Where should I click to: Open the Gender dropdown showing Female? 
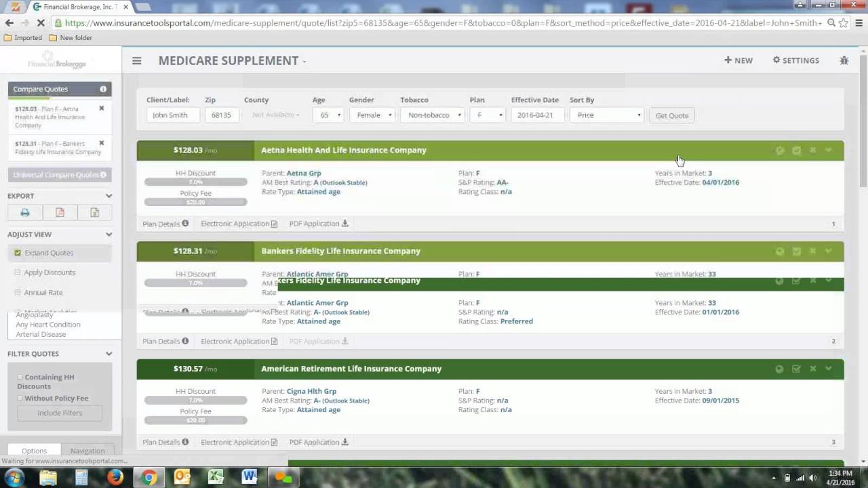pos(372,115)
